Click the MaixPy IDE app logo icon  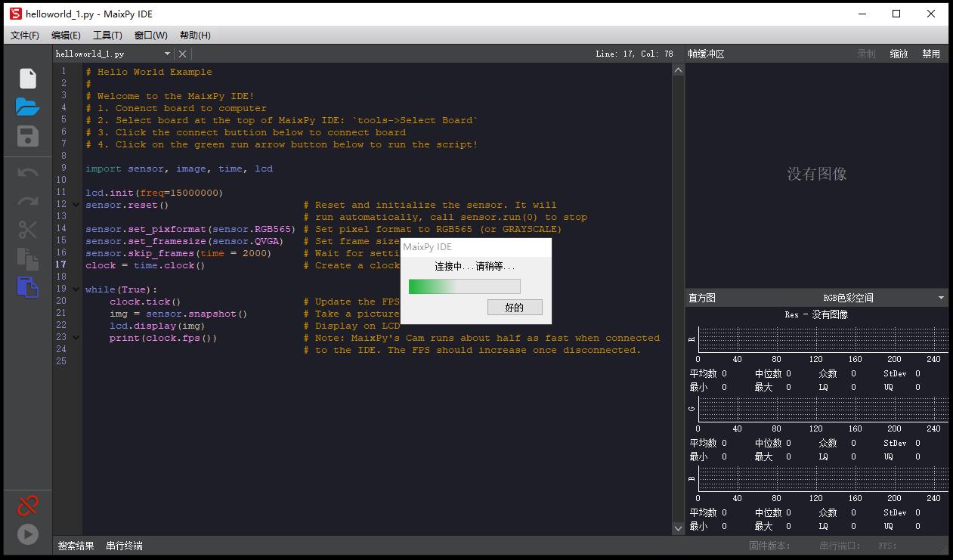click(x=15, y=14)
